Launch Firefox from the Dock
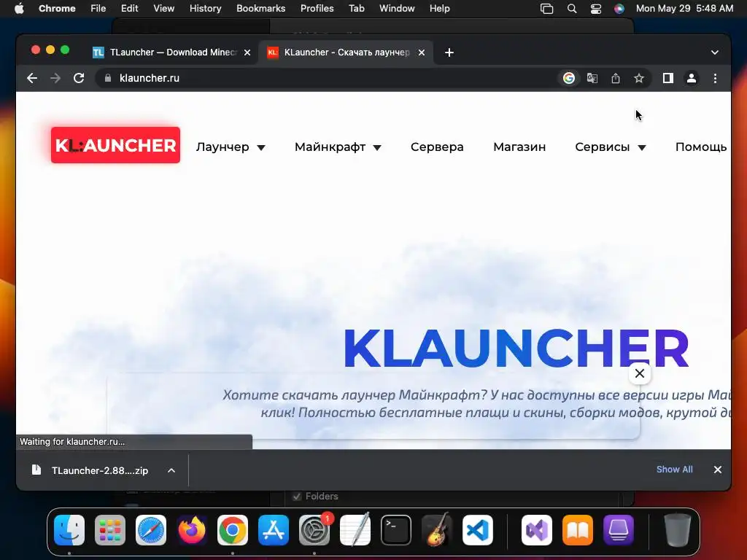Screen dimensions: 747x560 coord(192,530)
